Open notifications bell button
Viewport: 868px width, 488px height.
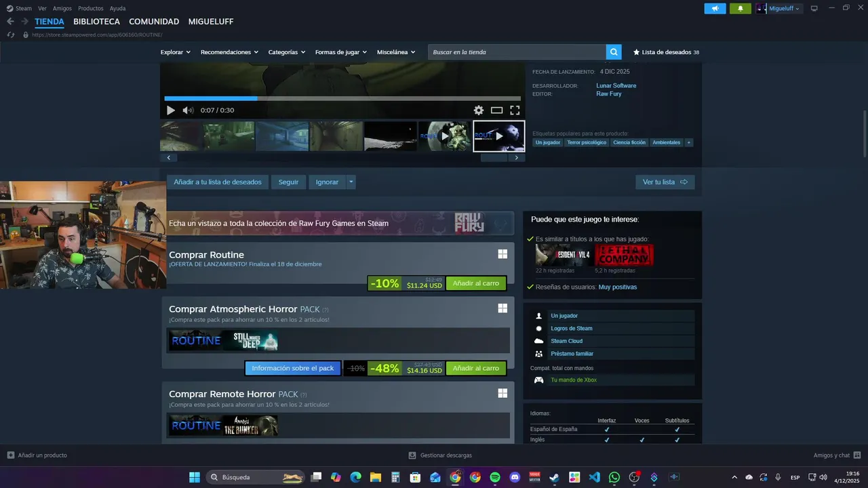[740, 8]
